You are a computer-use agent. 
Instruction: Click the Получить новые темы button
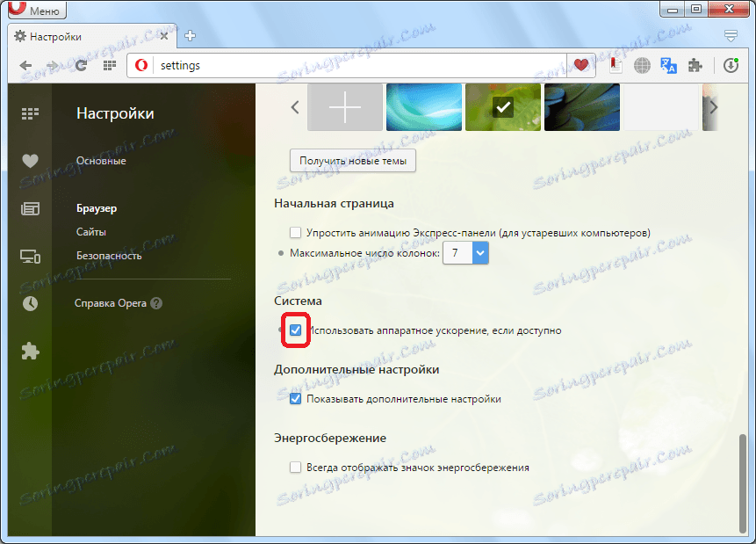(353, 161)
